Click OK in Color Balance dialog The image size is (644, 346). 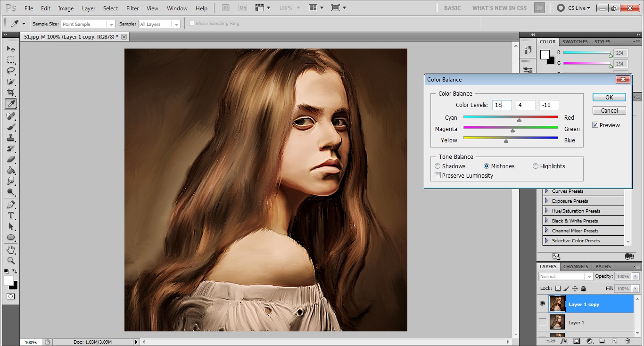tap(609, 97)
